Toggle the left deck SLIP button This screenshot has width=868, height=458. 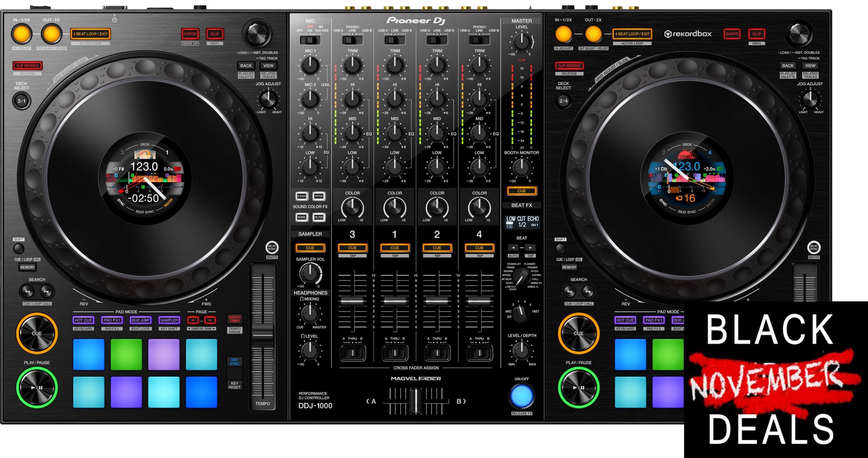pyautogui.click(x=215, y=34)
